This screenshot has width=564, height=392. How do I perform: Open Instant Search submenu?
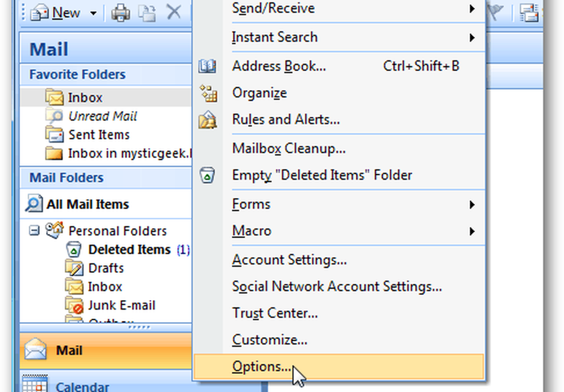[340, 37]
